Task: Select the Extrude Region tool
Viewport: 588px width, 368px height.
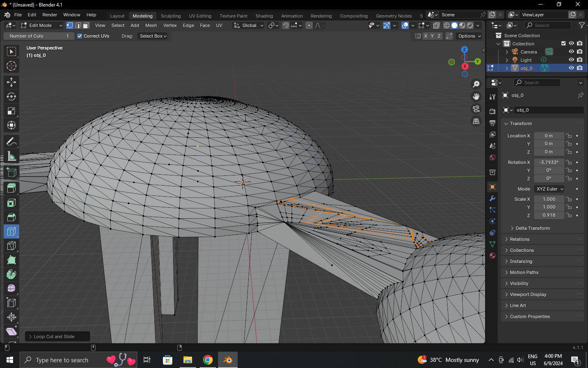Action: point(11,188)
